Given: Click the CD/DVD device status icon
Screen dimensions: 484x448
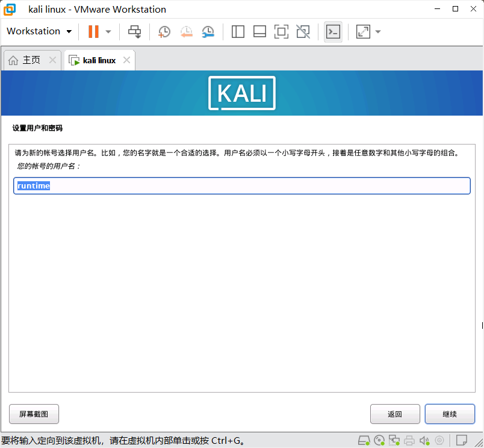Looking at the screenshot, I should pos(379,440).
